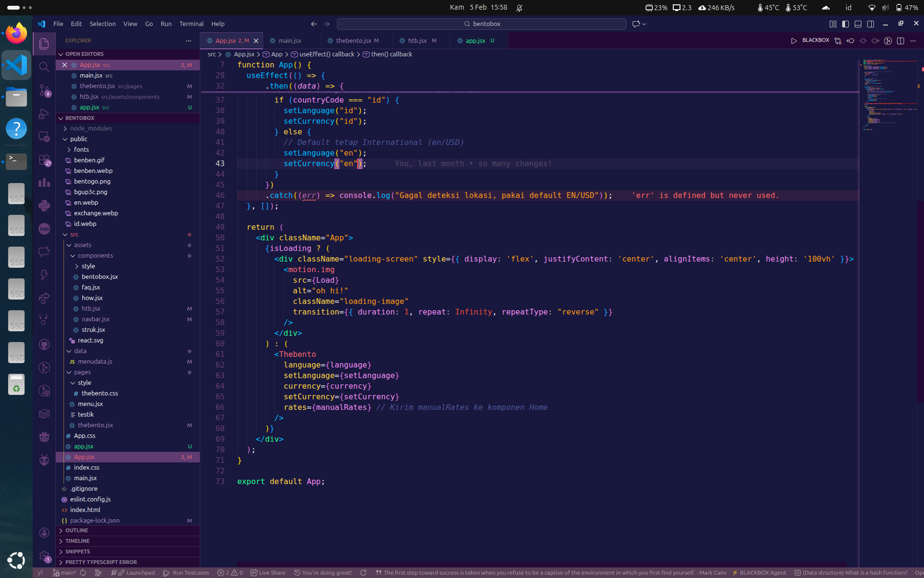
Task: Expand the OUTLINE section
Action: [77, 530]
